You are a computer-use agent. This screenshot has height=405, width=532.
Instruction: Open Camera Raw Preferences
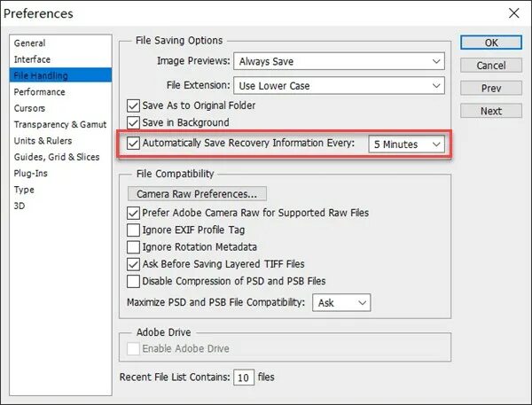point(197,194)
